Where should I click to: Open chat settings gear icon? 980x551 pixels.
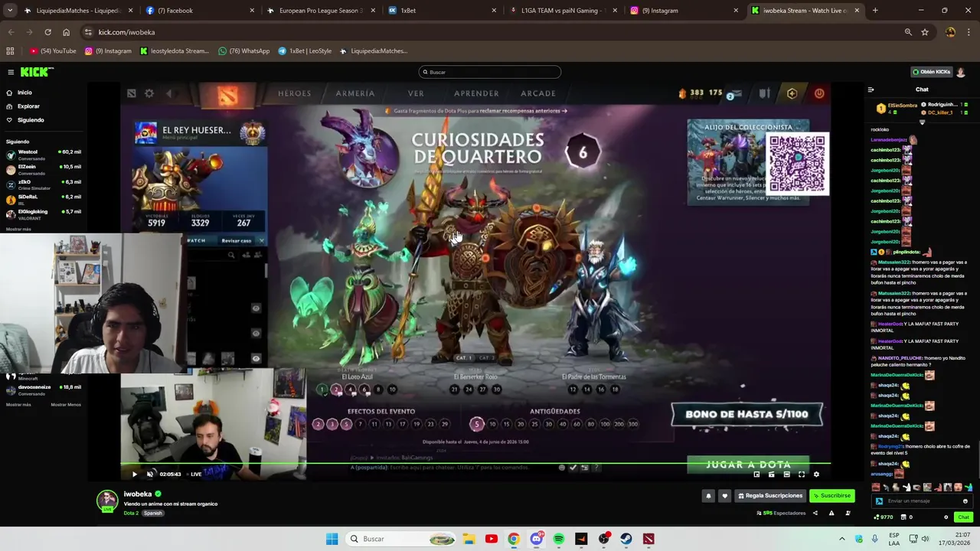946,517
